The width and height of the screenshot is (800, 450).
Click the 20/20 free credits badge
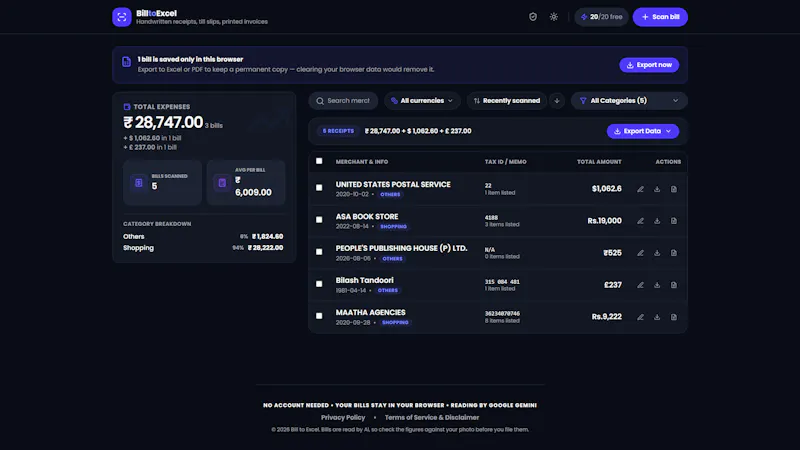pyautogui.click(x=602, y=17)
